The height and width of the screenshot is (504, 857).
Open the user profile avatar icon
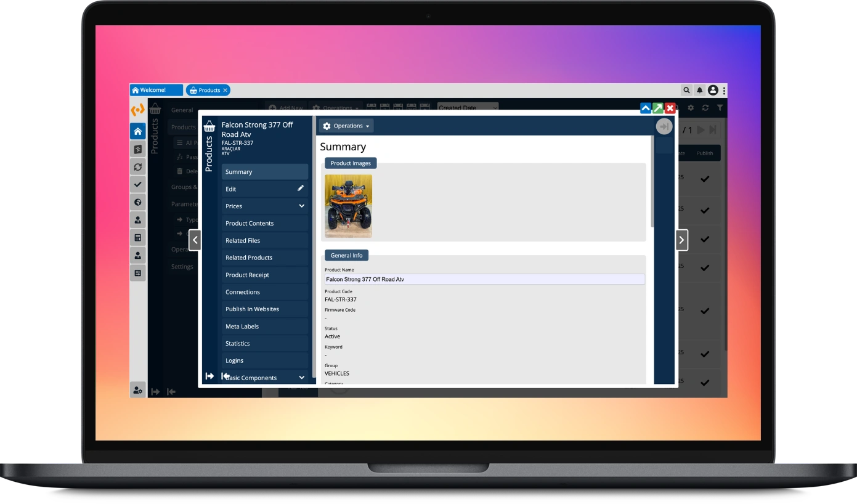(713, 90)
